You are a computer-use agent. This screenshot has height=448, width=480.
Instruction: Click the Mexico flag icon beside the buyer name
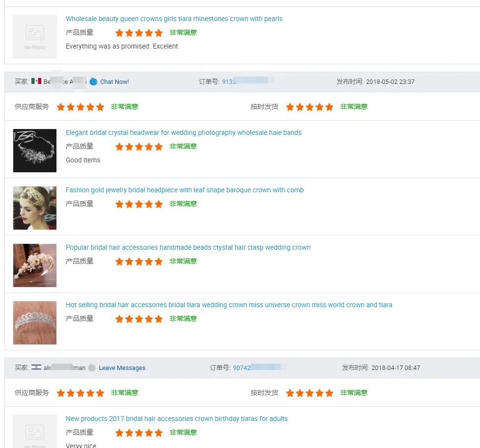[x=36, y=81]
